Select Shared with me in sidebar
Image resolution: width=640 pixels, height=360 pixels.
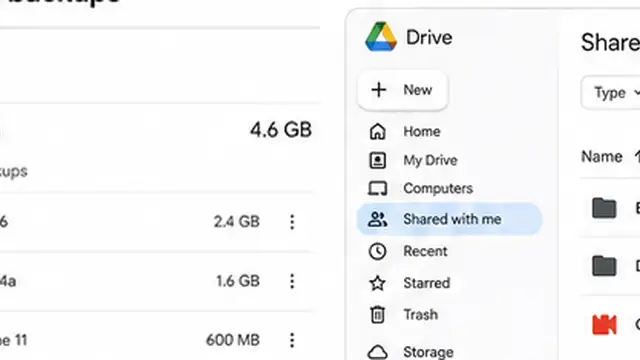tap(449, 219)
